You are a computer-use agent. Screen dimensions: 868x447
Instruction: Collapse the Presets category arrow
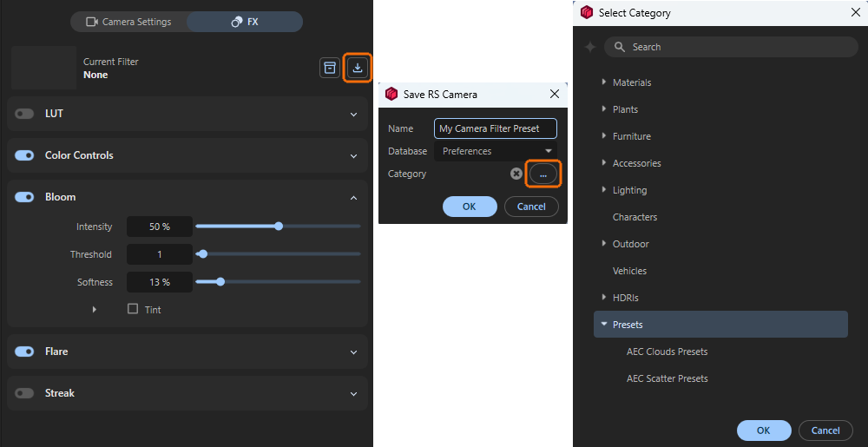click(604, 325)
